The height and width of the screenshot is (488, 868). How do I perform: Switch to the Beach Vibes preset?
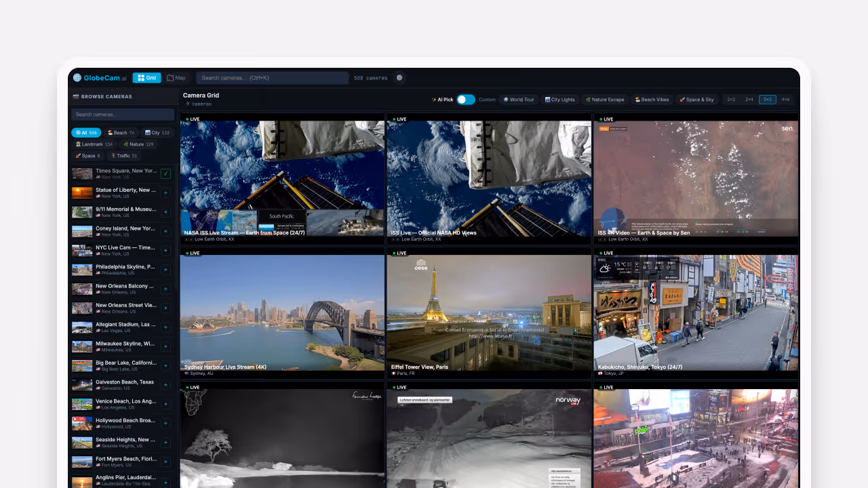(x=651, y=99)
